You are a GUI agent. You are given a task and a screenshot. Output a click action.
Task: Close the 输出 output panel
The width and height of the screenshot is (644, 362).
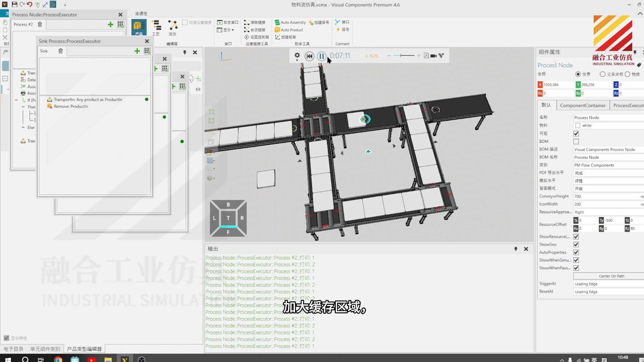(x=526, y=249)
